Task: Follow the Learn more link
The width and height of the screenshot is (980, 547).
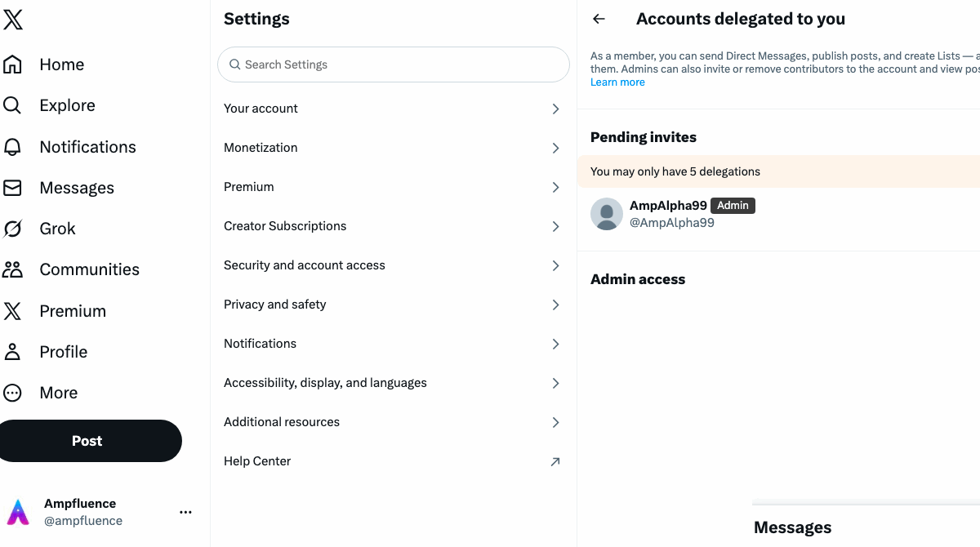Action: [x=617, y=82]
